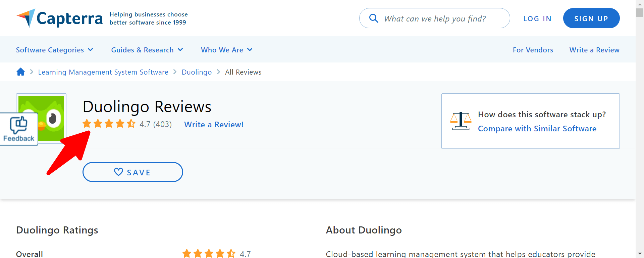Click the Overall rating stars
Viewport: 644px width, 258px height.
point(209,254)
